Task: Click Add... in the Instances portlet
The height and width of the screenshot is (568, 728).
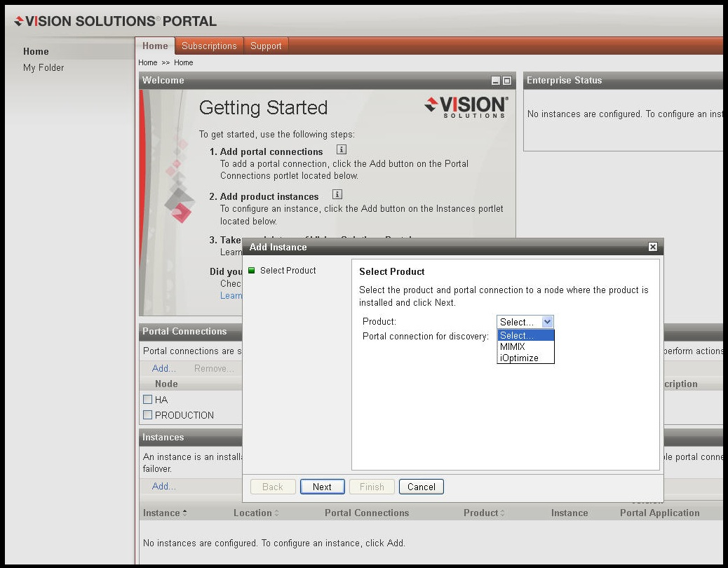Action: click(x=164, y=487)
